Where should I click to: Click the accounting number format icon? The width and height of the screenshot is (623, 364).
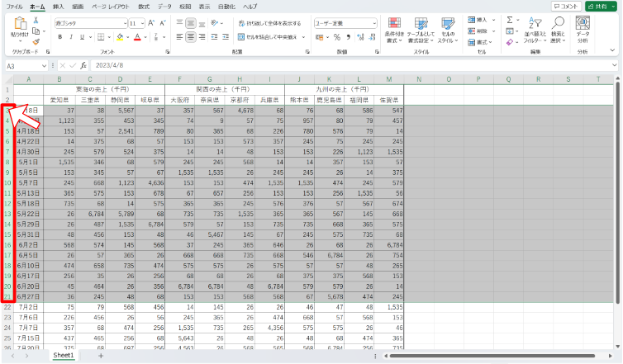coord(320,37)
